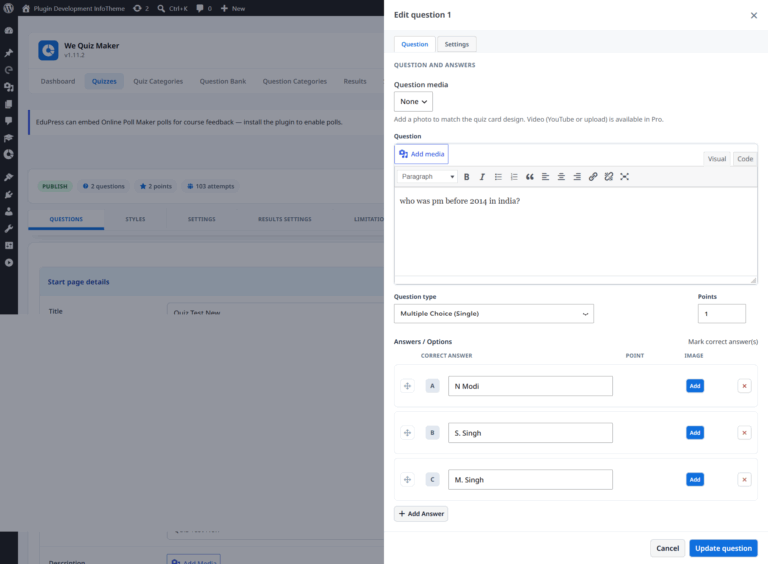Open pending updates in admin bar

click(x=141, y=8)
